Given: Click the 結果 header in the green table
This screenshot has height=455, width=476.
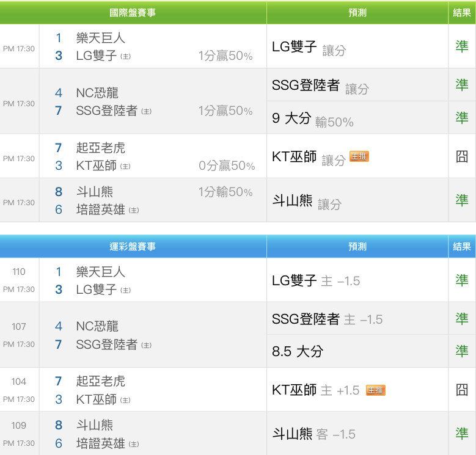Looking at the screenshot, I should (462, 13).
